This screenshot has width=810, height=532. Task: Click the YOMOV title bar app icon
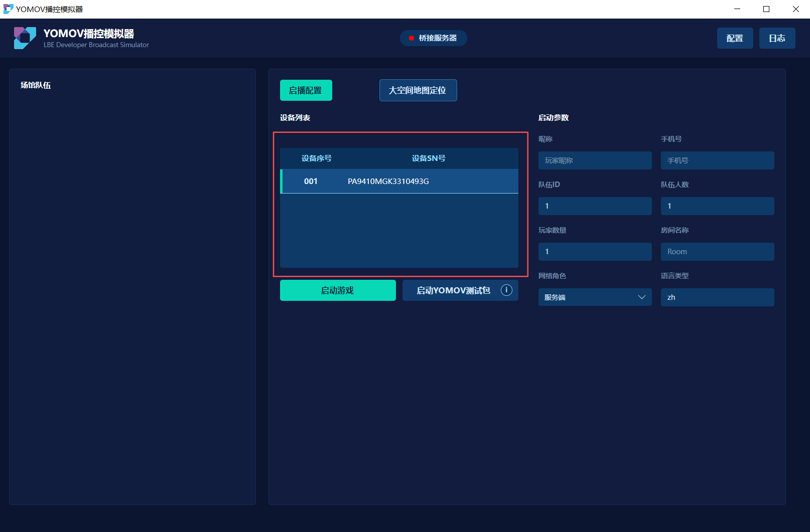[x=8, y=9]
